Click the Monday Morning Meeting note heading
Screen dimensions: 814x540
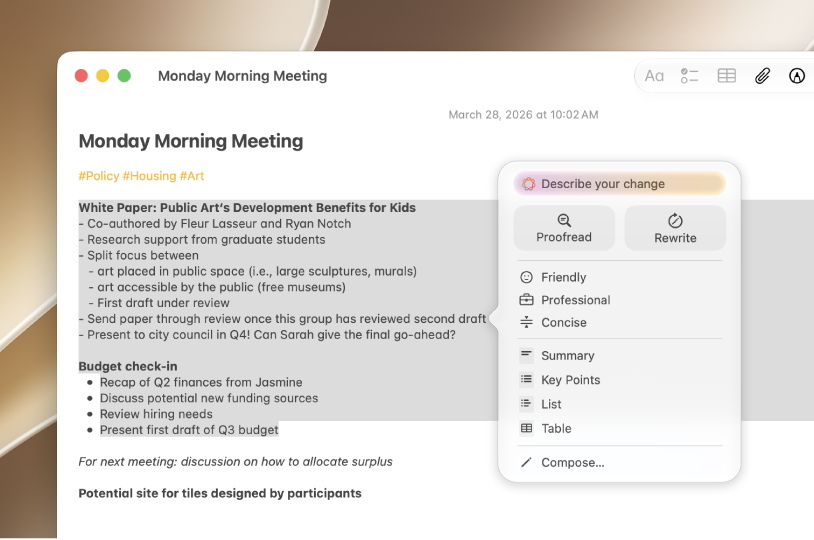pyautogui.click(x=191, y=141)
